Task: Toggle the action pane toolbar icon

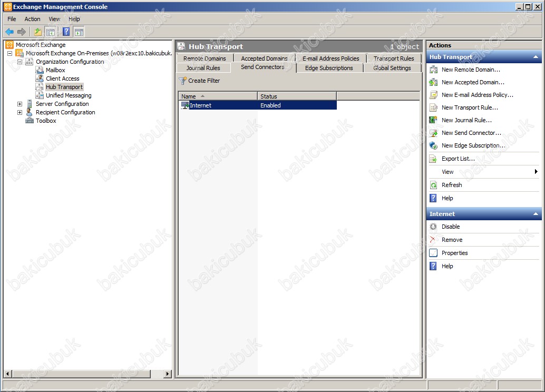Action: click(79, 32)
